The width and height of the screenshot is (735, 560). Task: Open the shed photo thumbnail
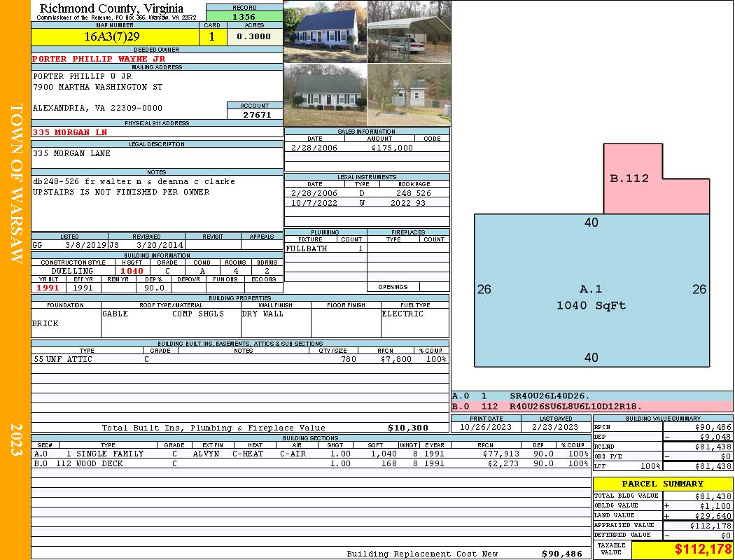[409, 94]
